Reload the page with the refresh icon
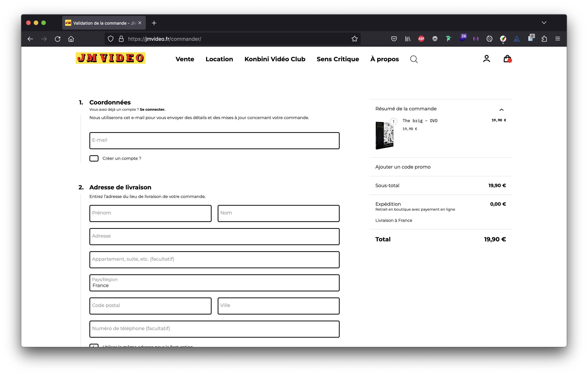 (58, 39)
